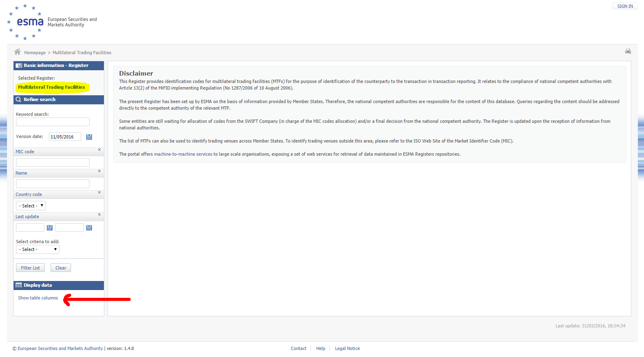Viewport: 644px width, 357px height.
Task: Click into the Keyword search field
Action: (x=53, y=122)
